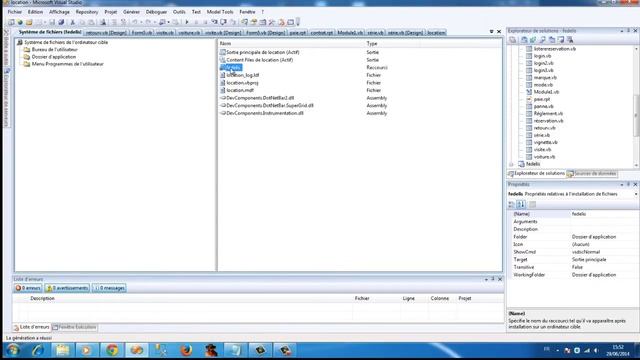
Task: Open the Fichier menu
Action: (x=15, y=12)
